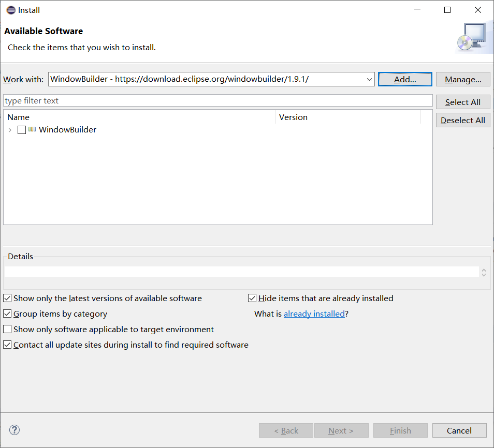Viewport: 494px width, 448px height.
Task: Open the Work with dropdown arrow
Action: pyautogui.click(x=369, y=80)
